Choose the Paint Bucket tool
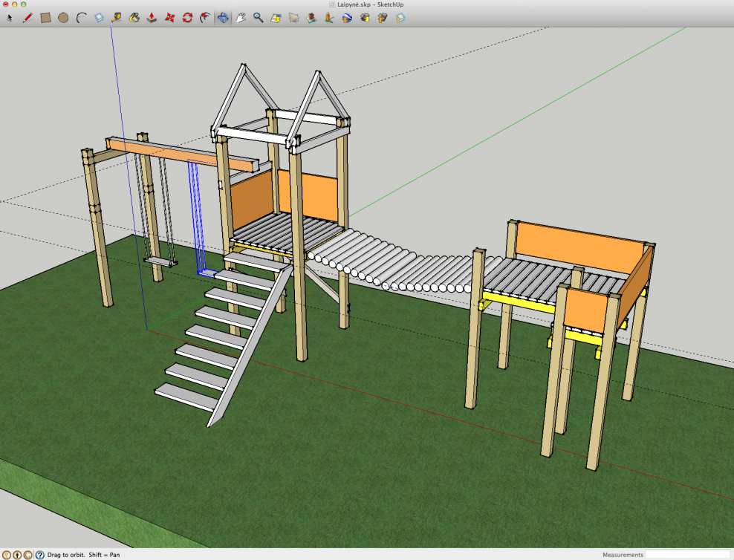Viewport: 734px width, 560px height. [x=134, y=18]
